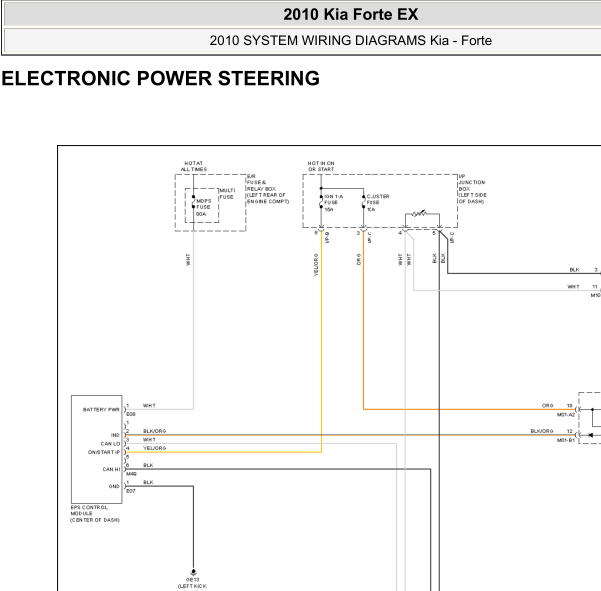
Task: Click the "E07" connector label
Action: pyautogui.click(x=131, y=491)
